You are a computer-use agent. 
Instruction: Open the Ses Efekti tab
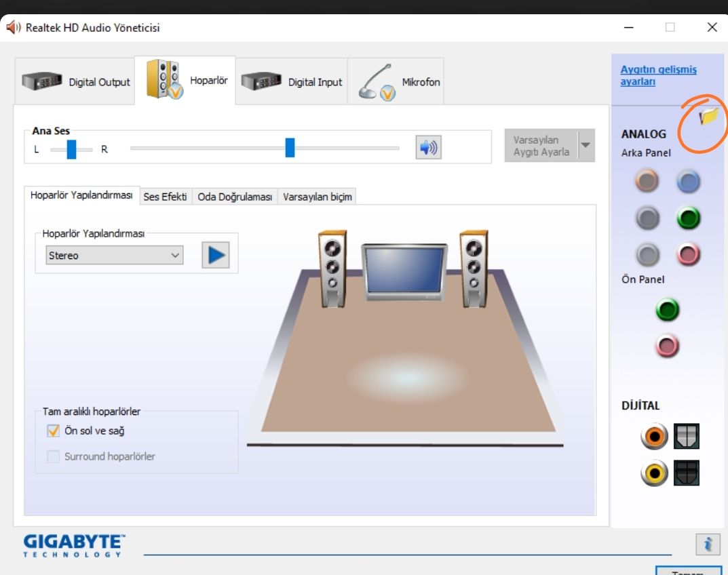[x=166, y=197]
